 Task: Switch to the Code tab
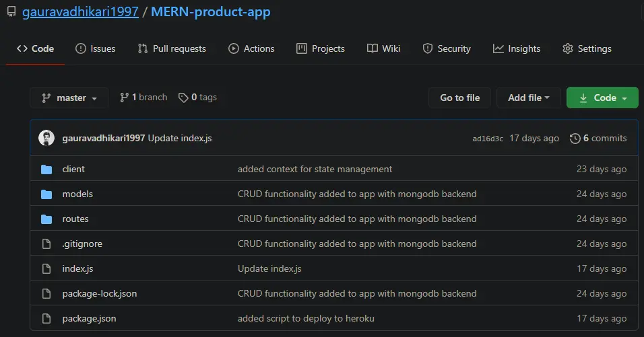tap(35, 48)
